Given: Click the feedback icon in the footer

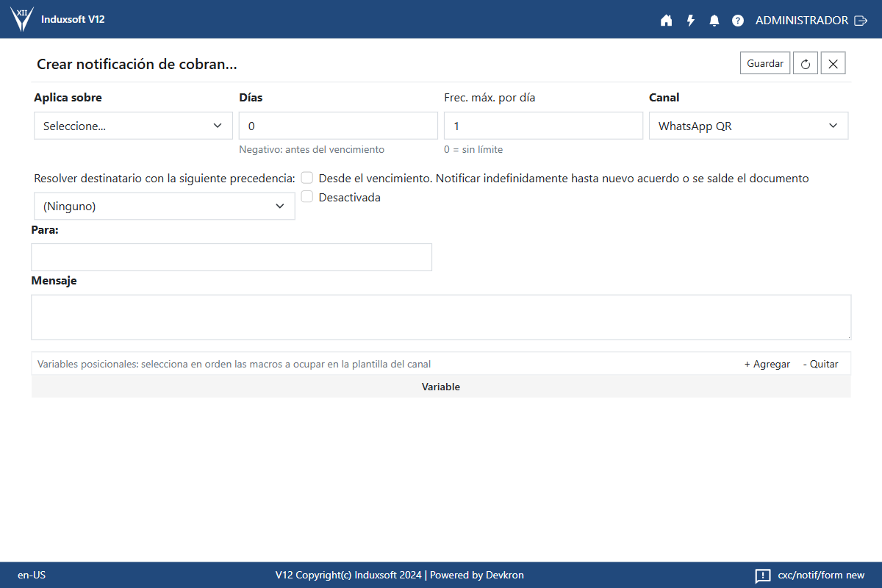Looking at the screenshot, I should pyautogui.click(x=763, y=576).
